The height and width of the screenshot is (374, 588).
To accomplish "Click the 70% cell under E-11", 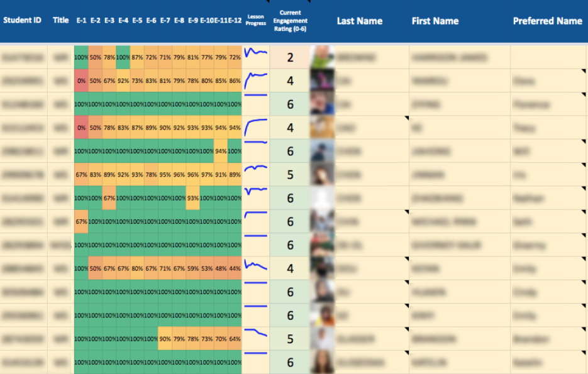I will click(221, 339).
